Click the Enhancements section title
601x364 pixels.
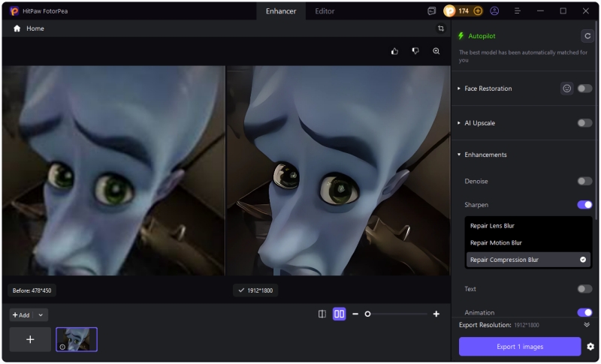(x=485, y=155)
